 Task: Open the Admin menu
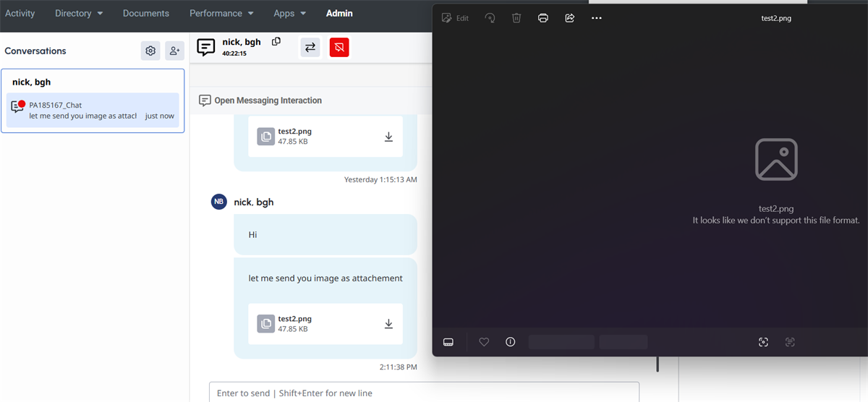click(x=339, y=13)
